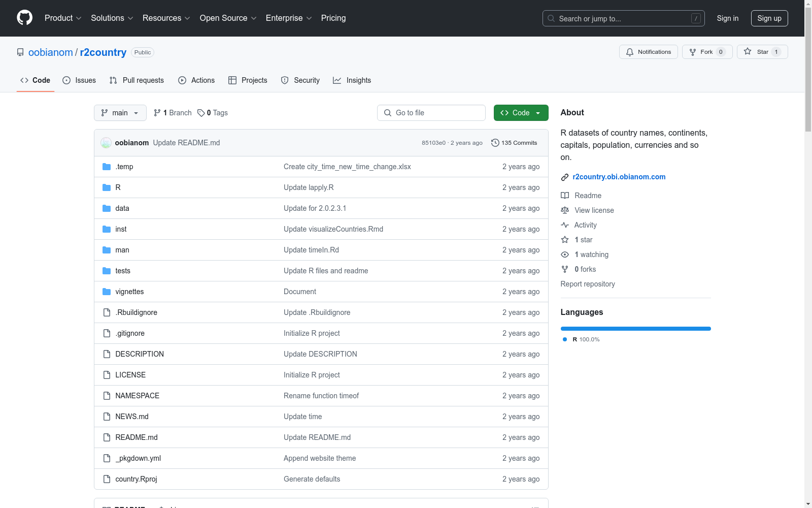Click the _pkgdown.yml file icon
Screen dimensions: 812x508
(107, 458)
